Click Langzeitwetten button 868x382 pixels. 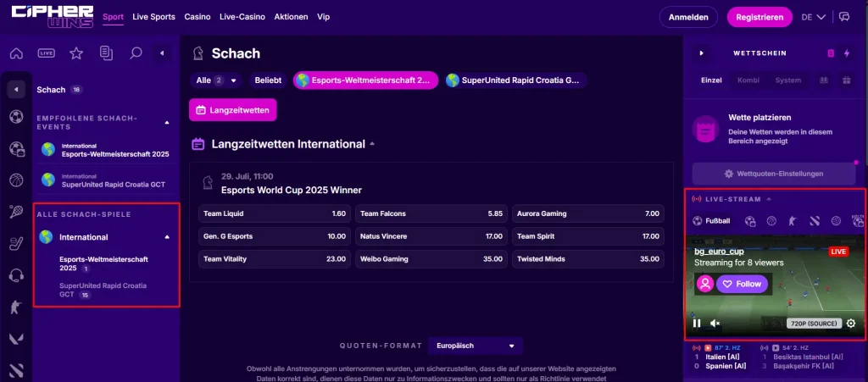tap(232, 110)
